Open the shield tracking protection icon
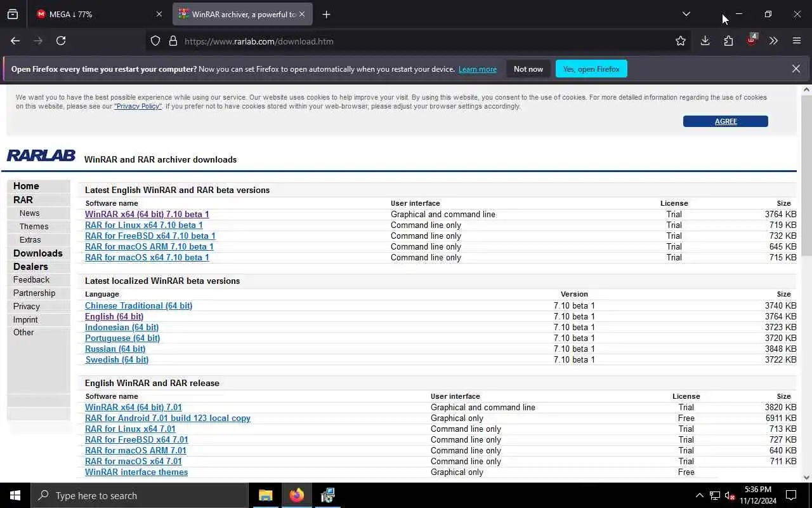The width and height of the screenshot is (812, 508). pyautogui.click(x=155, y=41)
